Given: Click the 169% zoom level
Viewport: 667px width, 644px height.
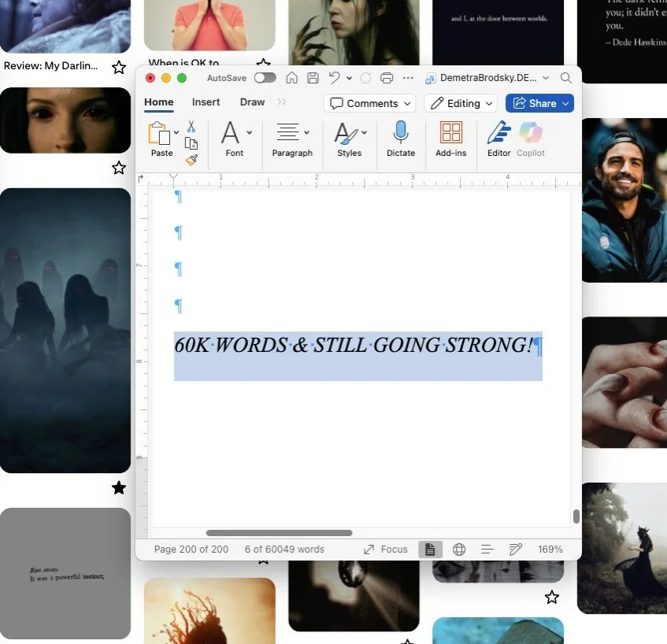Looking at the screenshot, I should click(x=550, y=550).
